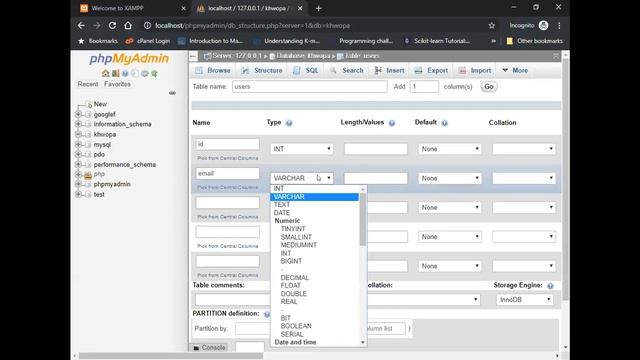Go back with the browser back arrow
The width and height of the screenshot is (640, 360).
point(81,25)
